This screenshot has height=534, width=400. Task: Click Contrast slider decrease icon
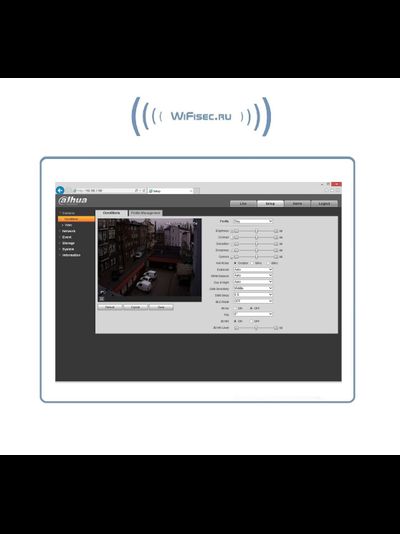[236, 237]
